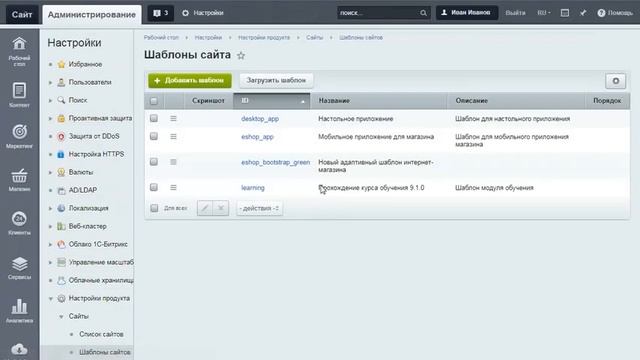Image resolution: width=640 pixels, height=360 pixels.
Task: Select Шаблоны сайтов in the tree
Action: [105, 352]
